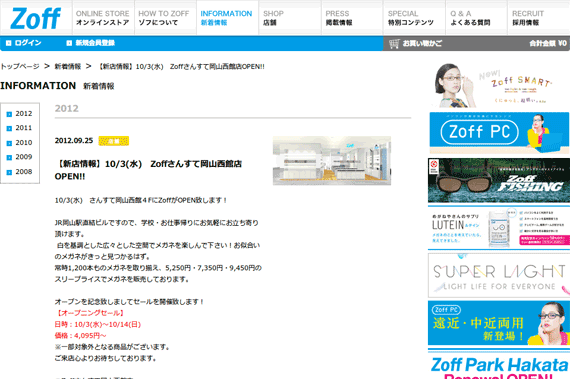Viewport: 570px width, 379px height.
Task: Open the SUPER LIGHT banner
Action: (499, 276)
